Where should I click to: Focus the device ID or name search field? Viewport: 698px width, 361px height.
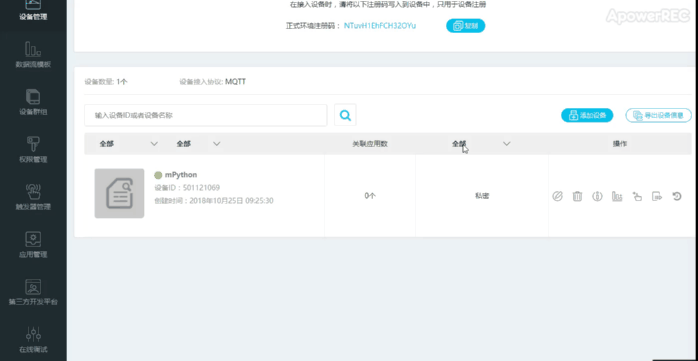point(206,115)
